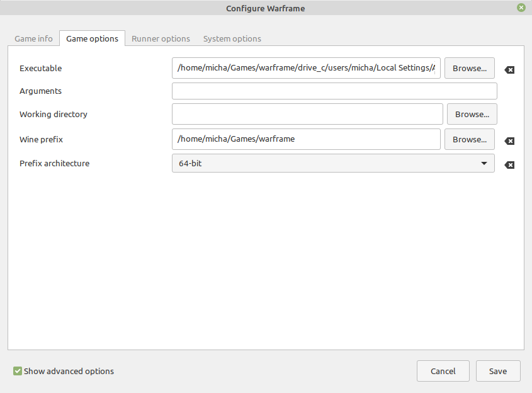Focus the Executable path field
The width and height of the screenshot is (532, 393).
point(306,68)
